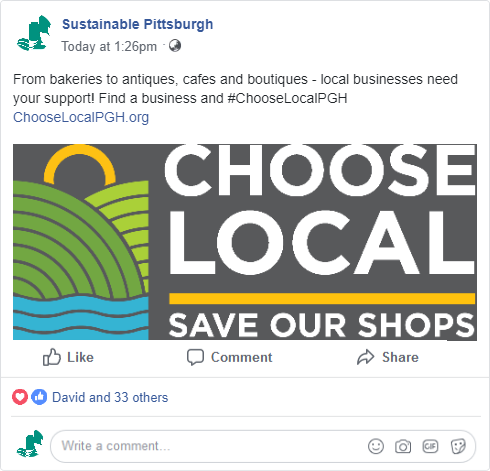Click the globe public privacy icon
490x471 pixels.
pyautogui.click(x=175, y=46)
